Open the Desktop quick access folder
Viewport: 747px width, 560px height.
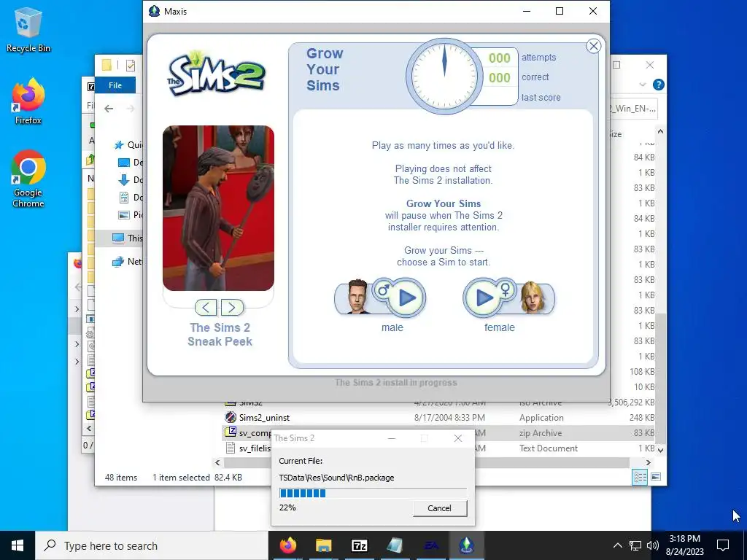pos(130,163)
